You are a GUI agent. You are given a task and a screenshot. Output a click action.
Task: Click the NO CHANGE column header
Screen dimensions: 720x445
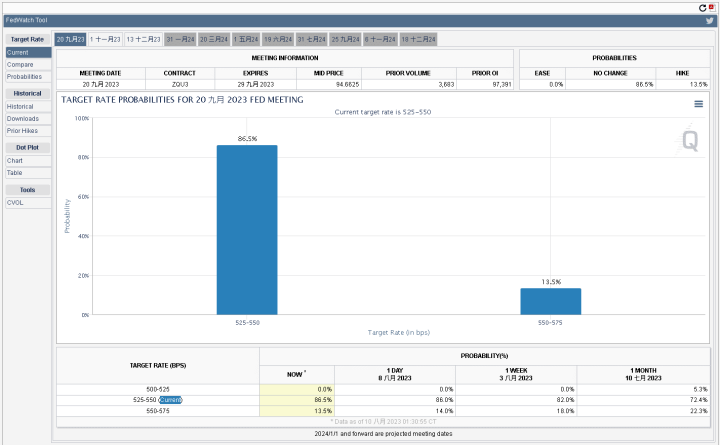pyautogui.click(x=610, y=73)
